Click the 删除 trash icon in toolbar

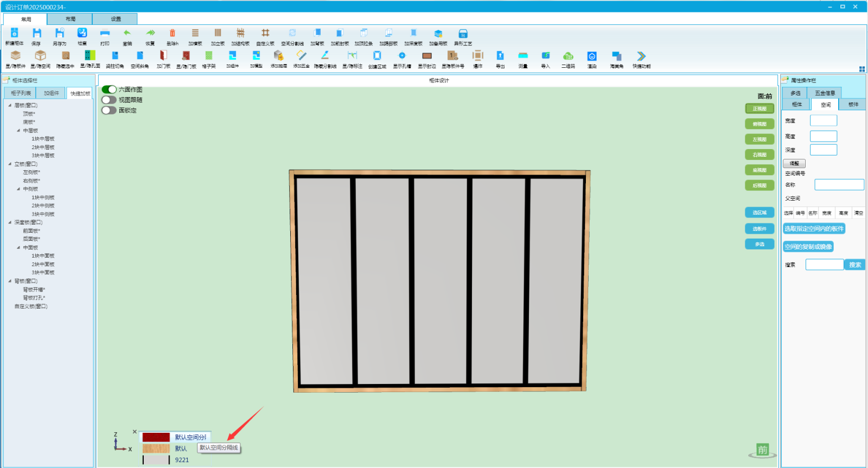tap(172, 34)
